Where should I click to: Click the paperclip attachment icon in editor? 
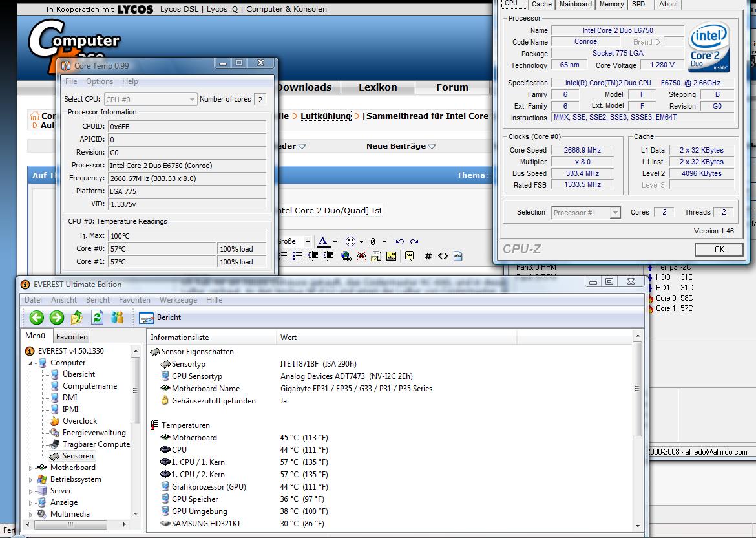[x=373, y=241]
